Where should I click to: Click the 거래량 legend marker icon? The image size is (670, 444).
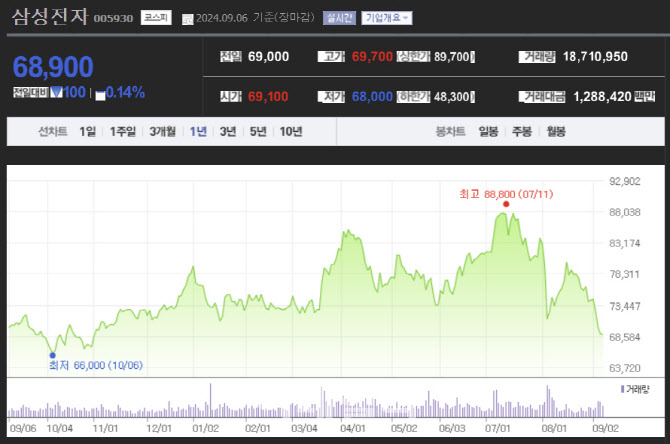[x=622, y=389]
